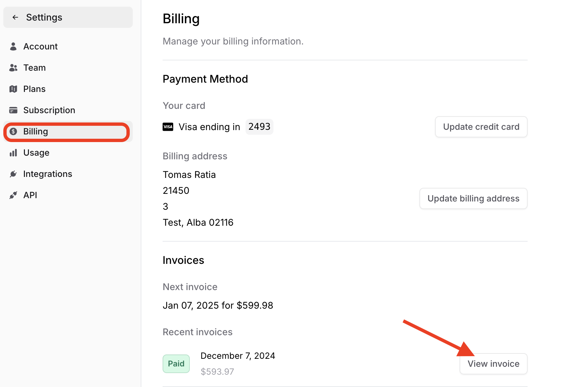Click the Integrations plug icon
Screen dimensions: 588x387
[x=13, y=174]
